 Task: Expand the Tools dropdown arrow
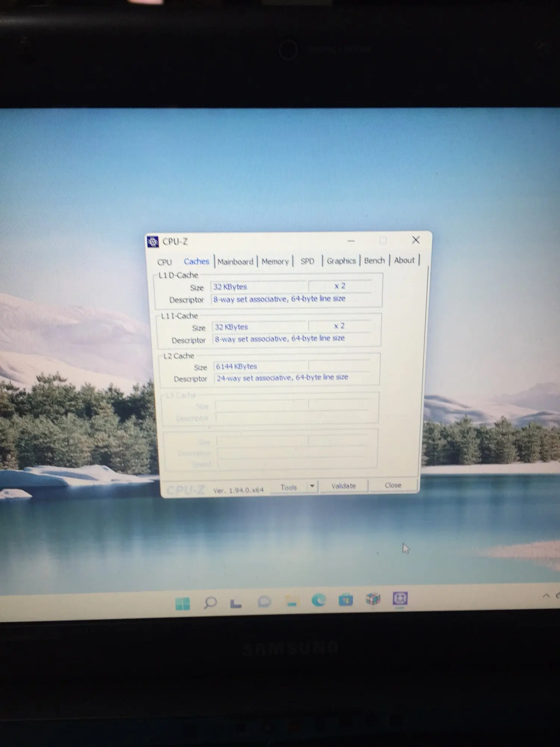(x=312, y=486)
